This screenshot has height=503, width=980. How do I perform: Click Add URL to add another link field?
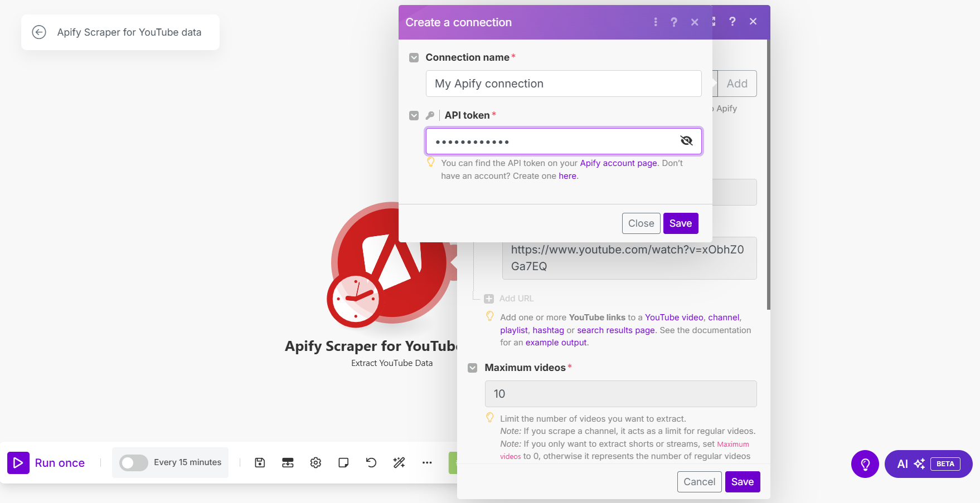coord(508,298)
